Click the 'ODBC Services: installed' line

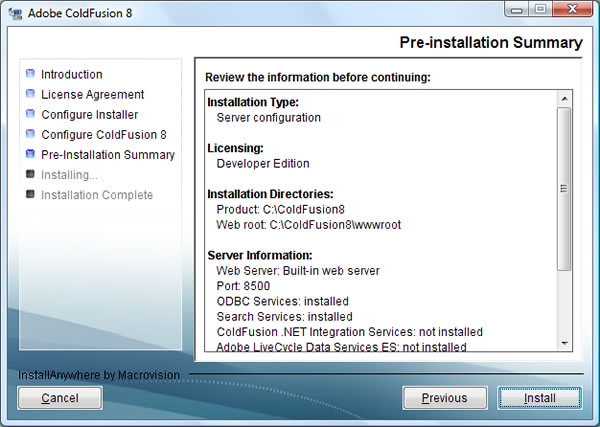282,301
